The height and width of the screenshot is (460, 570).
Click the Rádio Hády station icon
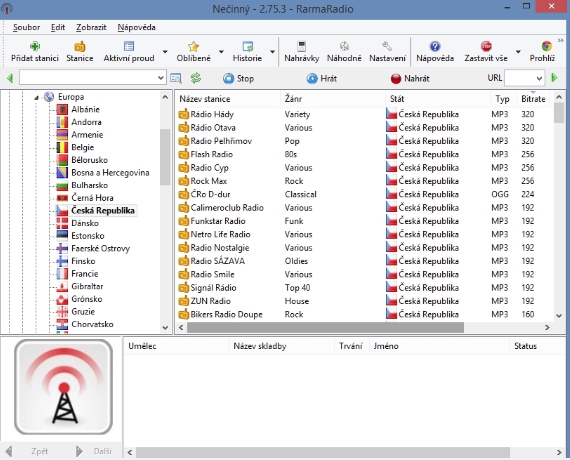click(184, 114)
